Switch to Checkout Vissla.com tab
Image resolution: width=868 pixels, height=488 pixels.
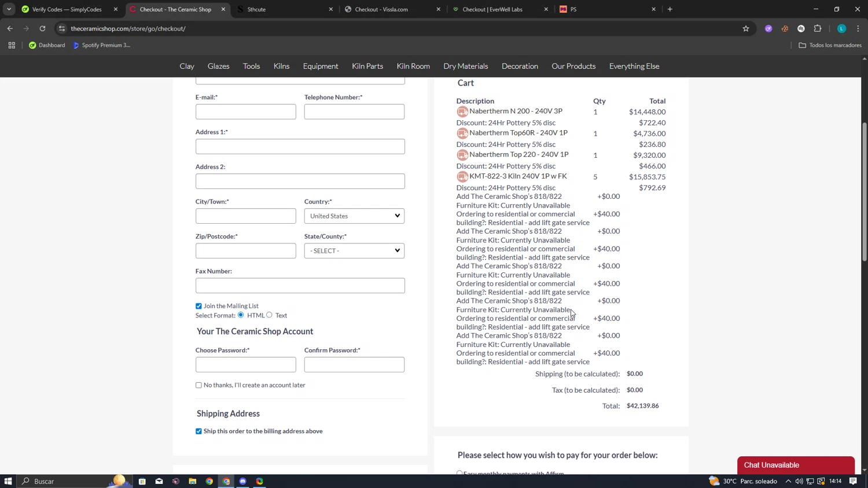pos(393,9)
